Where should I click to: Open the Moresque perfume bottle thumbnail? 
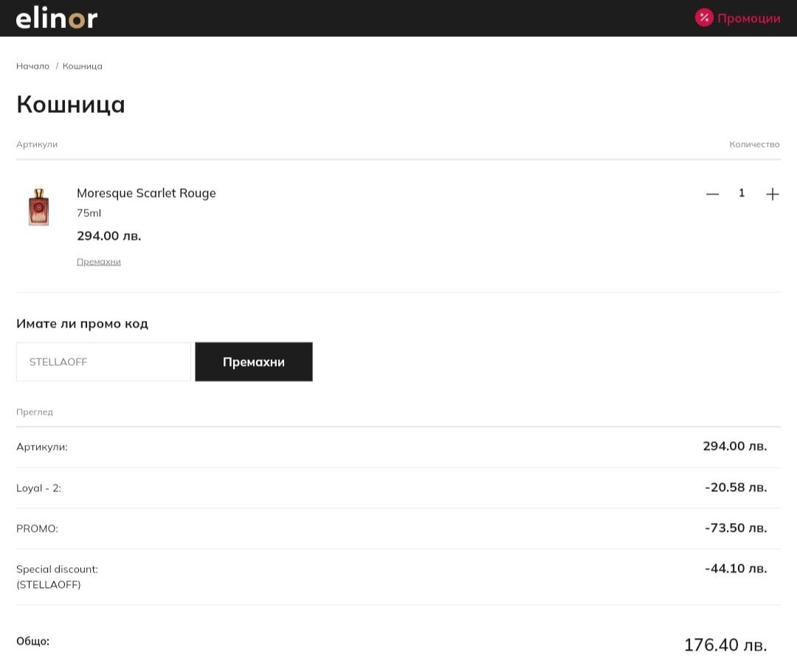coord(38,207)
